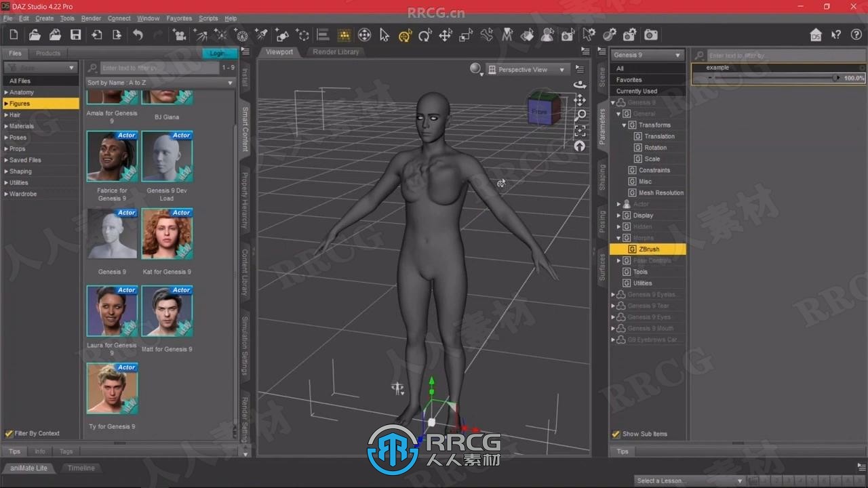Click the Login button
Screen dimensions: 868x488
(218, 53)
